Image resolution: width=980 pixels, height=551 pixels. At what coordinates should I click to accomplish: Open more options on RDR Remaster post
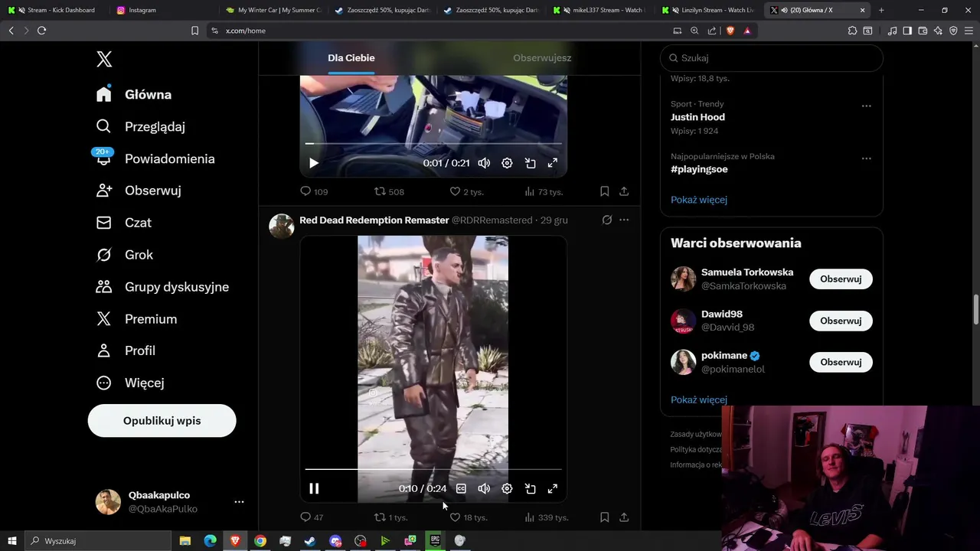[x=624, y=220]
